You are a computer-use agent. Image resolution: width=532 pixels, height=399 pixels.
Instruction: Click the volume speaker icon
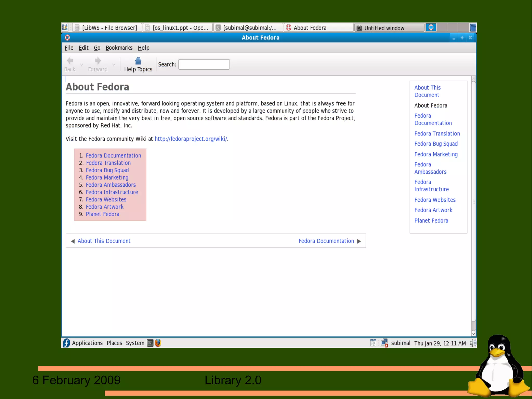point(473,343)
